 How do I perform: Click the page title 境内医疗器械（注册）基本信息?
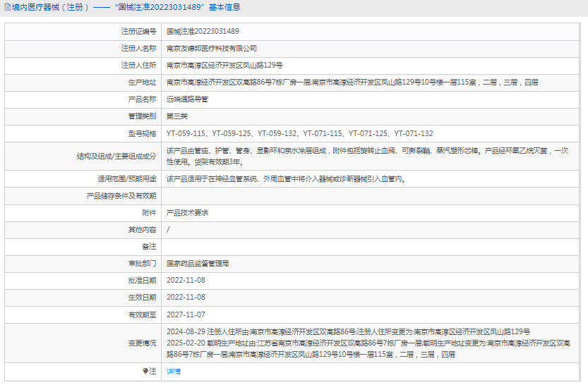(126, 7)
